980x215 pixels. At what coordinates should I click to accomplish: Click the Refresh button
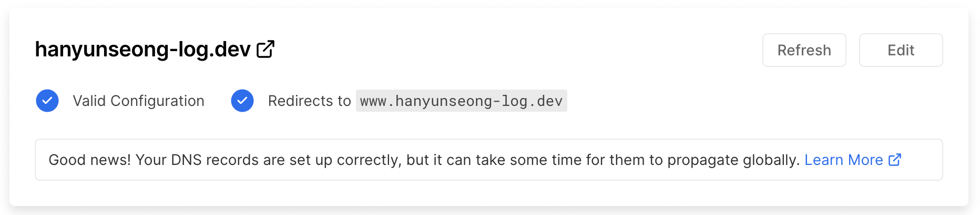click(x=804, y=50)
